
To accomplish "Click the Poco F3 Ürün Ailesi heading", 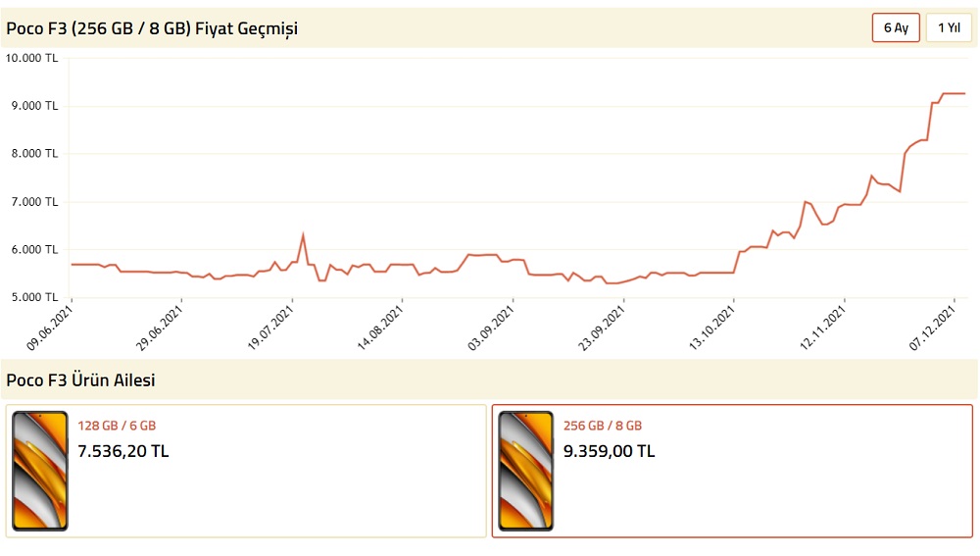I will coord(80,379).
